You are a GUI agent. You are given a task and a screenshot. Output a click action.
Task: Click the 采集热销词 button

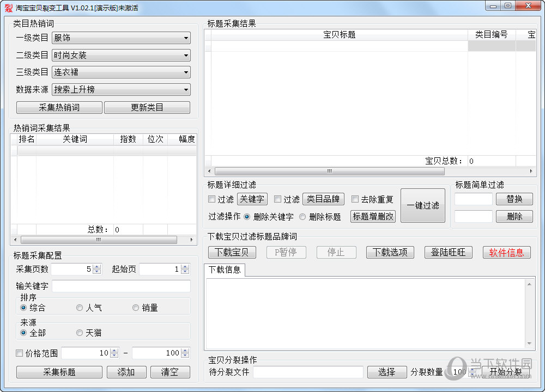point(59,108)
